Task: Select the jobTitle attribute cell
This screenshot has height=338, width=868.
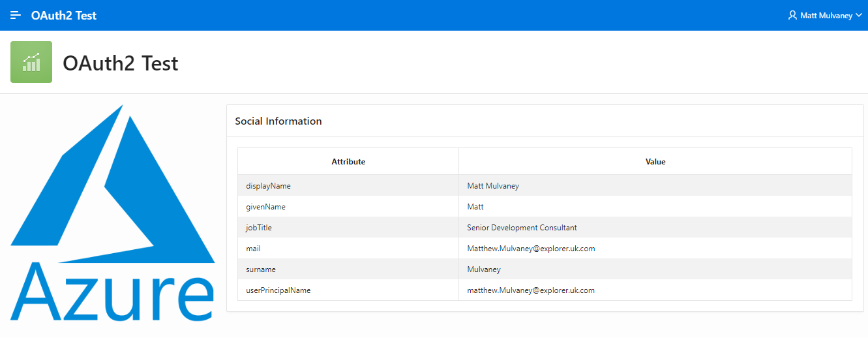Action: pyautogui.click(x=348, y=228)
